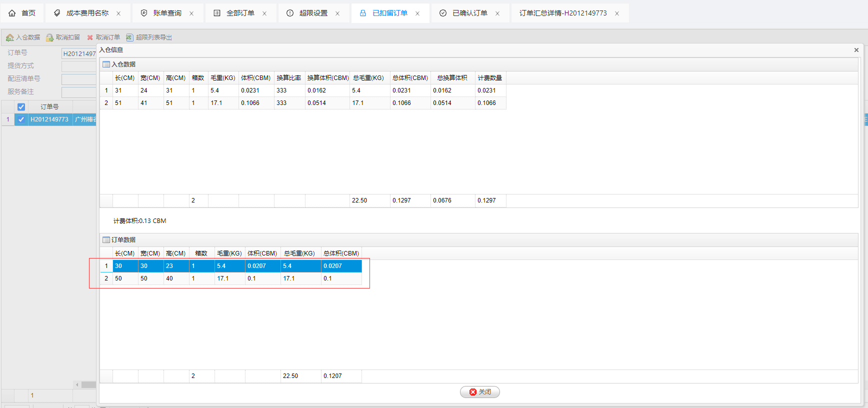Click the home icon on 首页 tab

tap(12, 13)
